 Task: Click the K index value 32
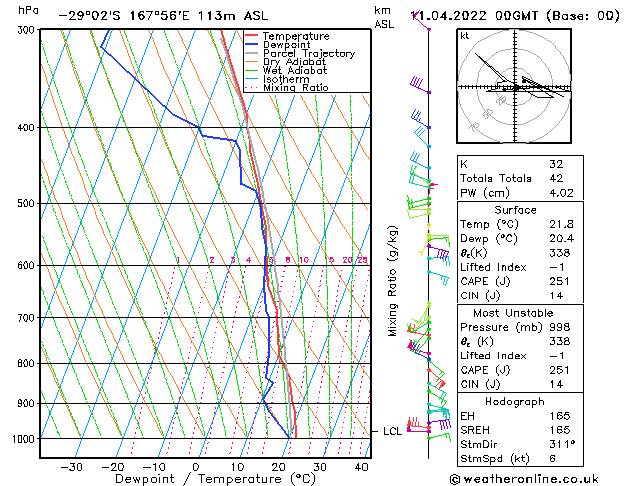pos(556,164)
